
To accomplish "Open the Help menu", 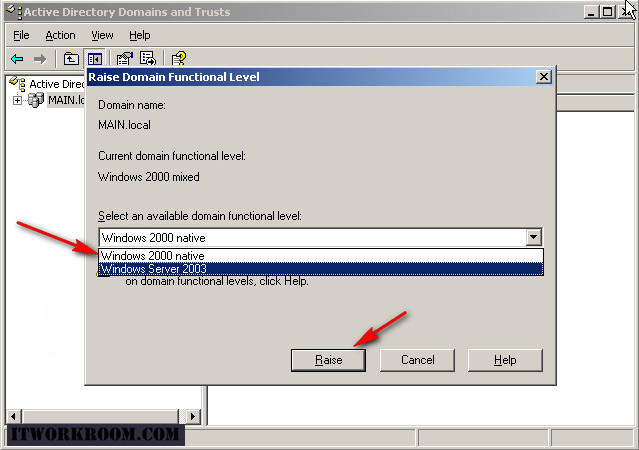I will (x=140, y=35).
